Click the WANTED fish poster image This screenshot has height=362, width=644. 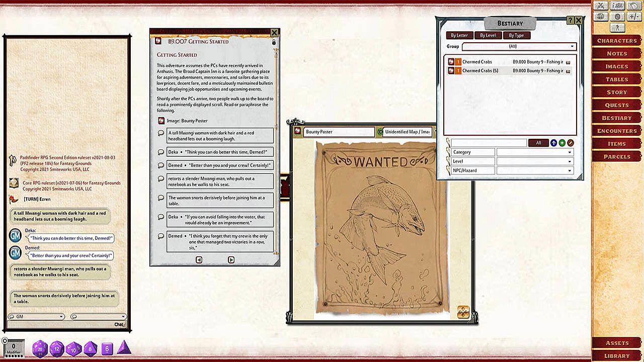[x=382, y=229]
